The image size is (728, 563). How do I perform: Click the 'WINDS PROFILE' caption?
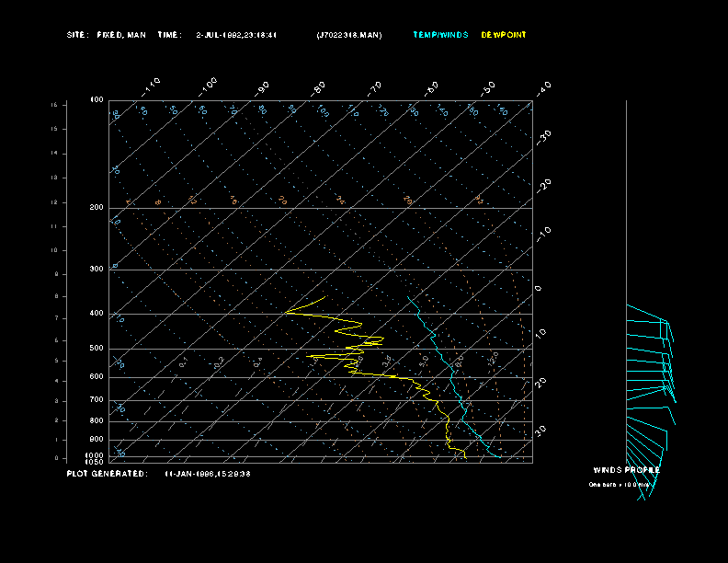coord(626,470)
